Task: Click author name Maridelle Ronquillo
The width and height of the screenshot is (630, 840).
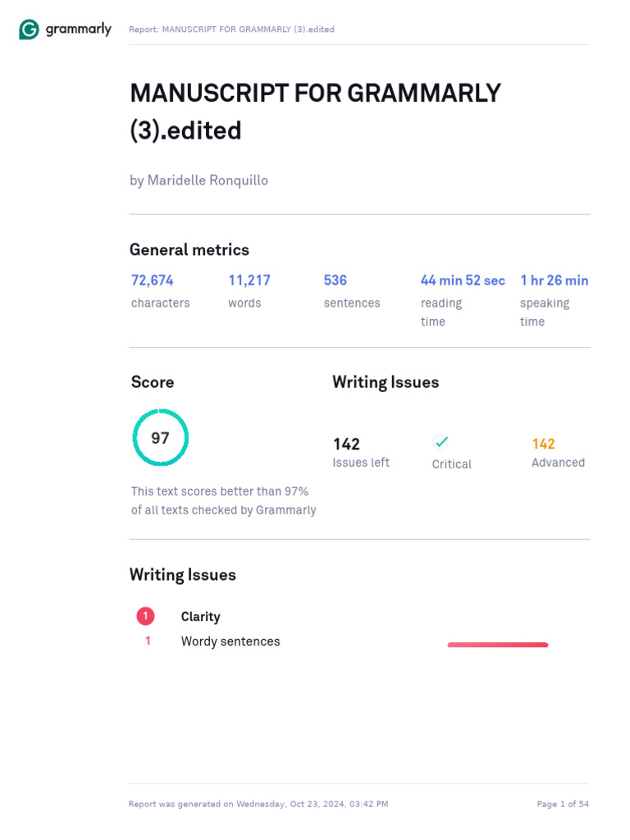Action: coord(199,180)
